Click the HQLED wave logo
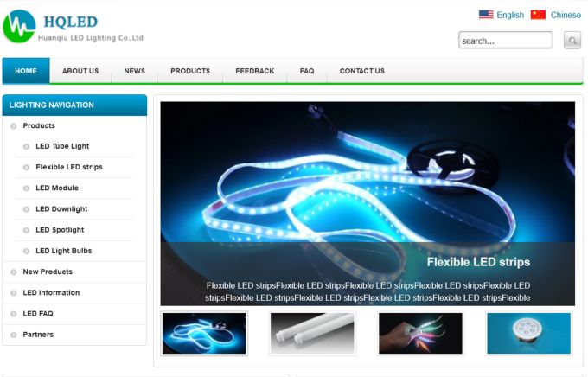Viewport: 588px width, 377px height. click(x=19, y=26)
